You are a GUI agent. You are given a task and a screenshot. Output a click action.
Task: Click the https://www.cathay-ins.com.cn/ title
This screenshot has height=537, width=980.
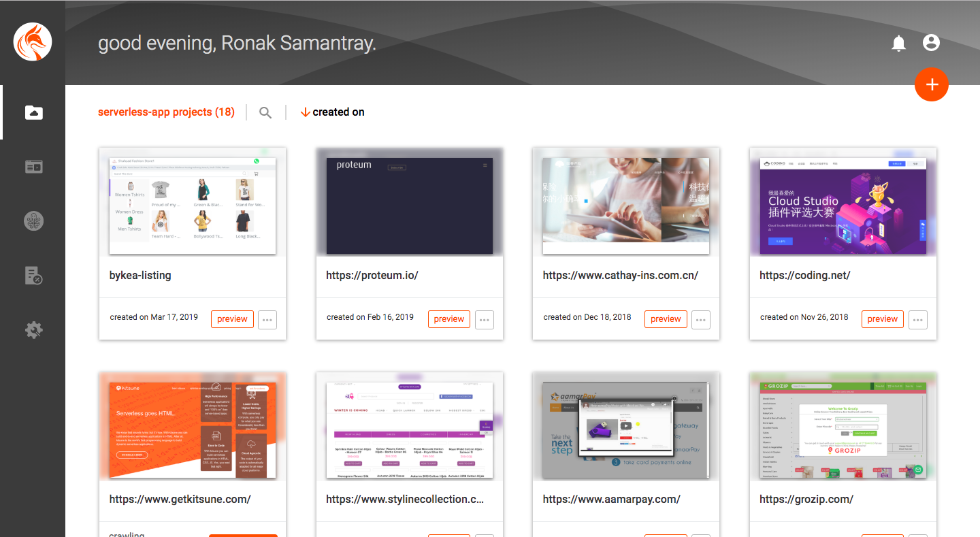pos(621,276)
